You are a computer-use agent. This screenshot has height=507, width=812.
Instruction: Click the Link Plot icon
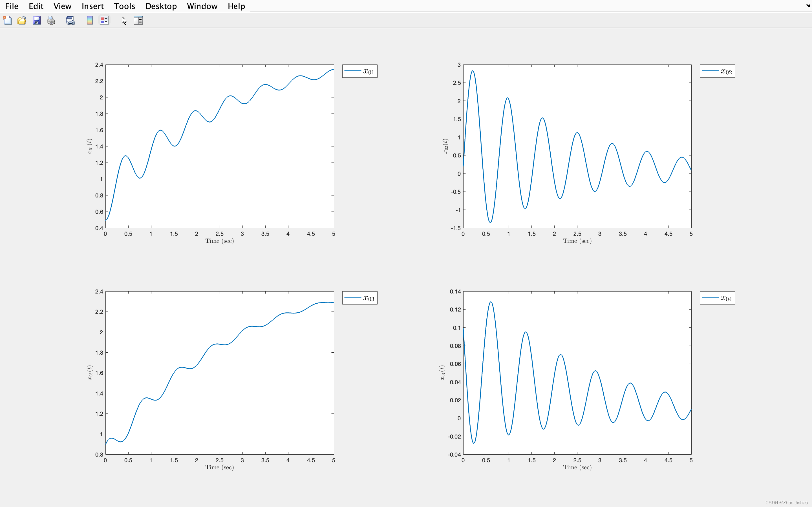[x=70, y=21]
